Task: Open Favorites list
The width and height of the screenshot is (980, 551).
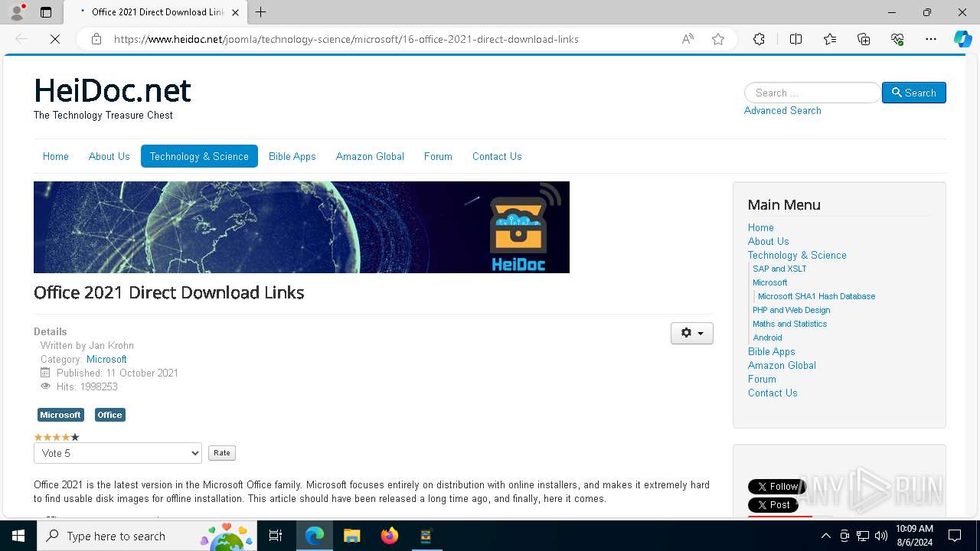Action: [830, 39]
